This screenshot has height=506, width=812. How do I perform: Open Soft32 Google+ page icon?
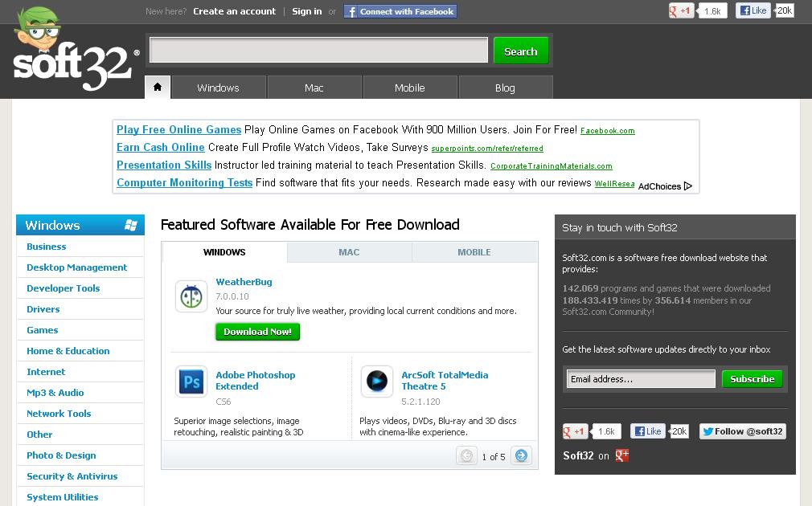[621, 455]
